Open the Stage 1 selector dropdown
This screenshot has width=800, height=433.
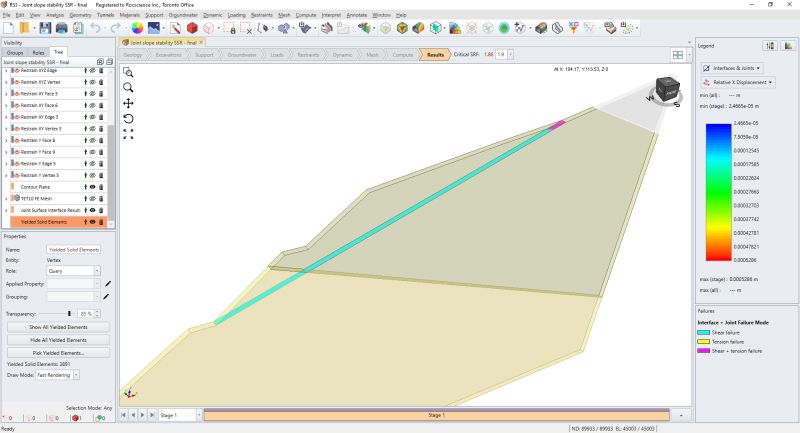199,415
